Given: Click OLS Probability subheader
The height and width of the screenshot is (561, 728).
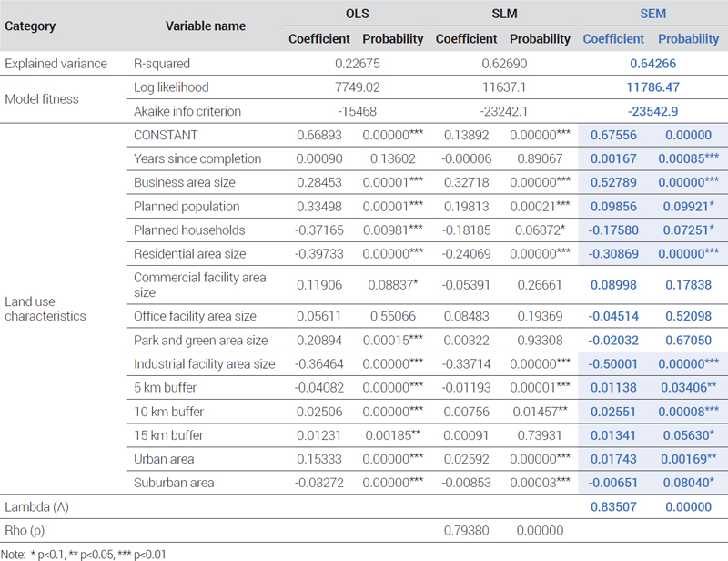Looking at the screenshot, I should (x=393, y=39).
